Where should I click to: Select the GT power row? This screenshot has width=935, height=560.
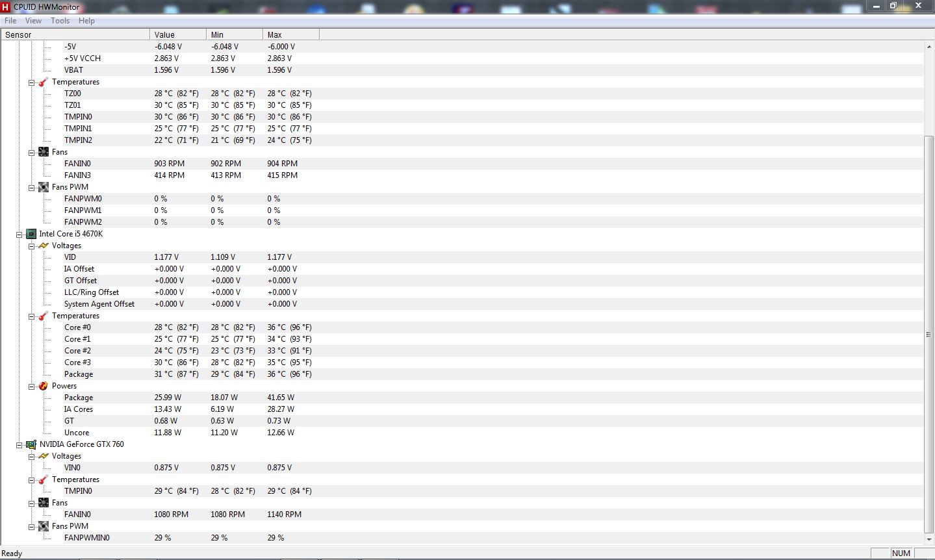pos(462,421)
